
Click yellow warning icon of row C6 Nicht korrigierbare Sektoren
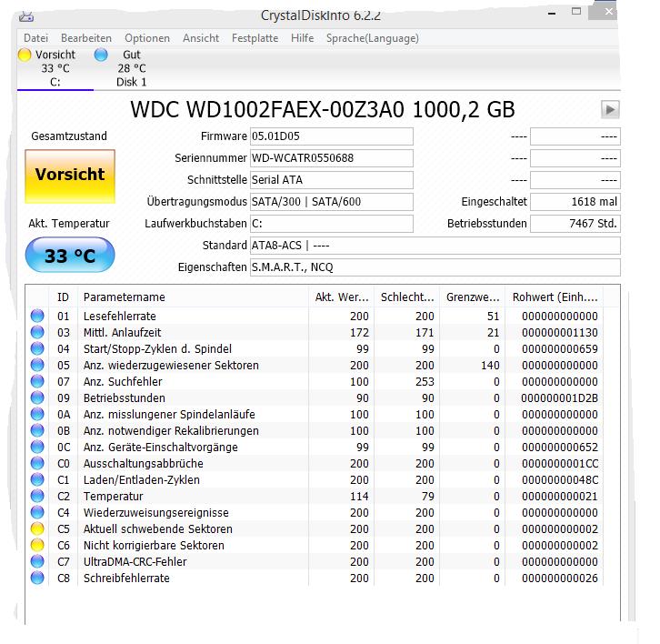[x=37, y=546]
